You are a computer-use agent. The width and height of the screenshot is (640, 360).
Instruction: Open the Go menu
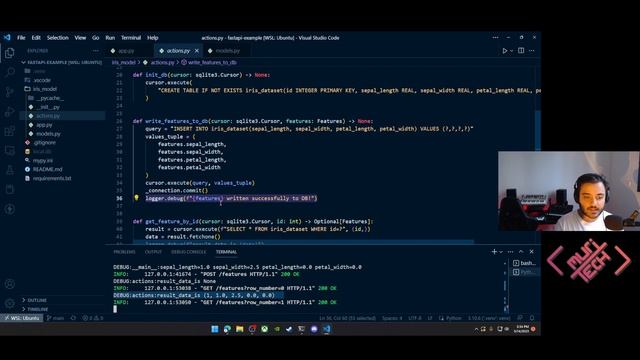pyautogui.click(x=96, y=38)
